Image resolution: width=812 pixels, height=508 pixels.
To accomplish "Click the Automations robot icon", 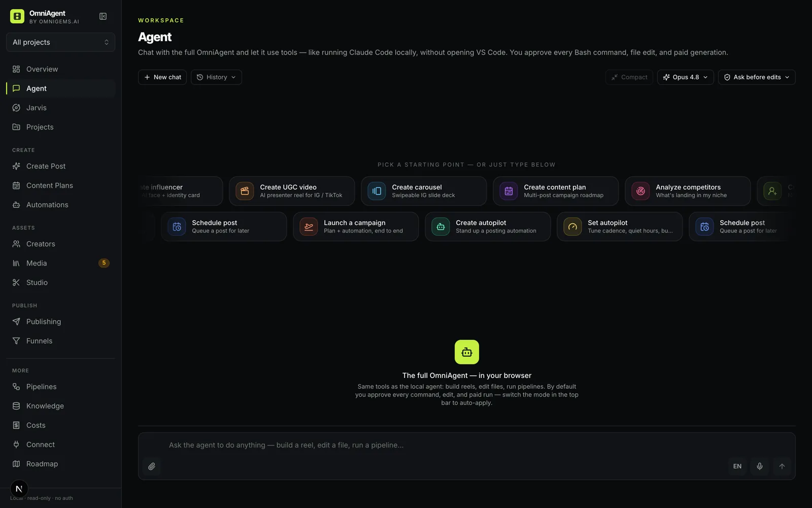I will point(16,205).
